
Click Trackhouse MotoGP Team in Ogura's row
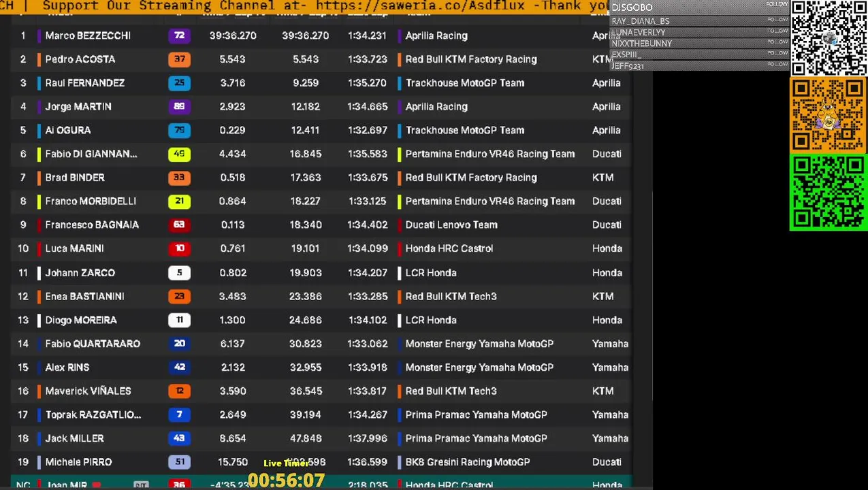[x=465, y=130]
